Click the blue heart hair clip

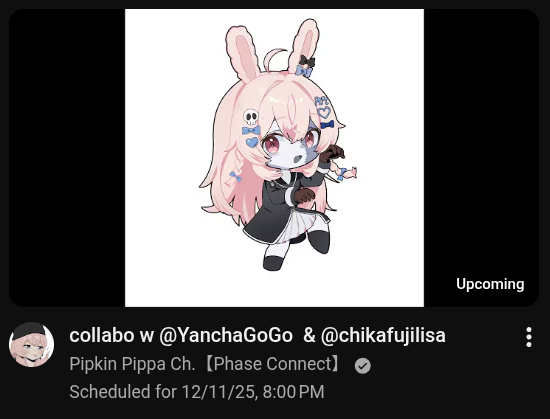tap(251, 142)
